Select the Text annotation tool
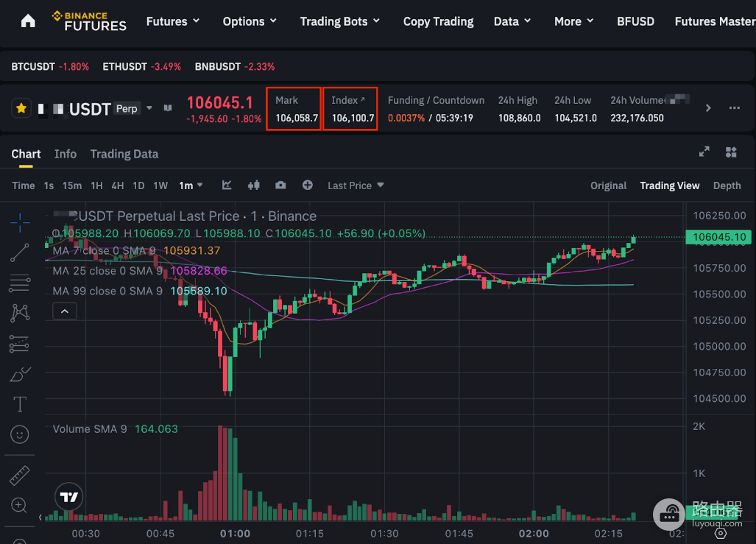The width and height of the screenshot is (756, 544). pyautogui.click(x=20, y=404)
